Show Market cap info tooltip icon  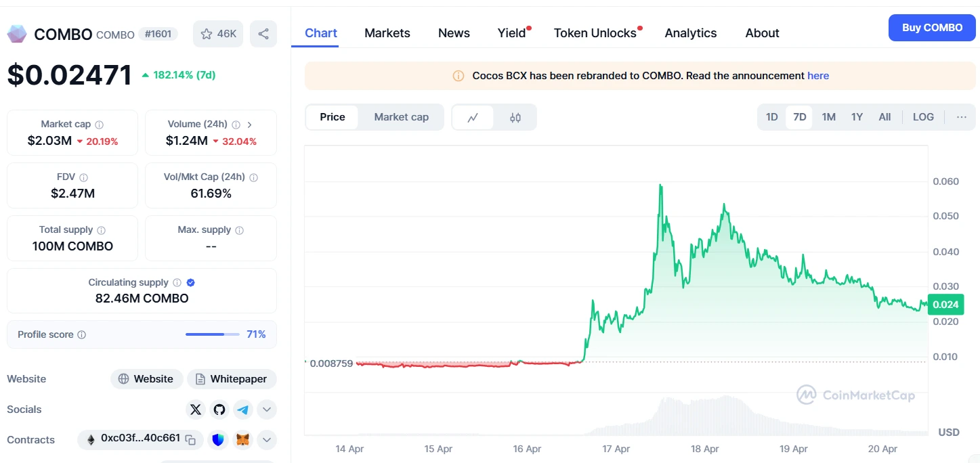click(100, 125)
